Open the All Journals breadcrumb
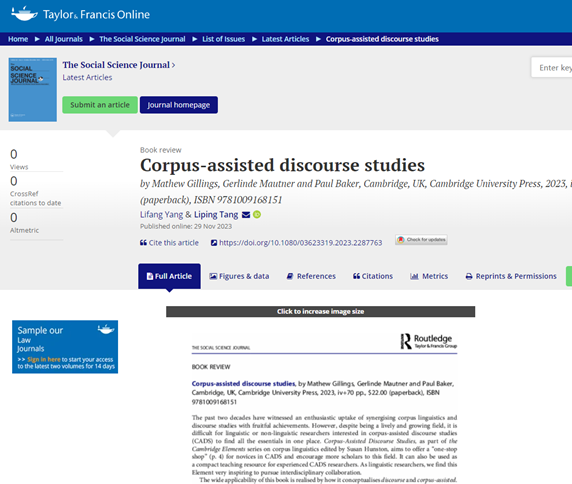This screenshot has height=484, width=572. click(x=64, y=39)
